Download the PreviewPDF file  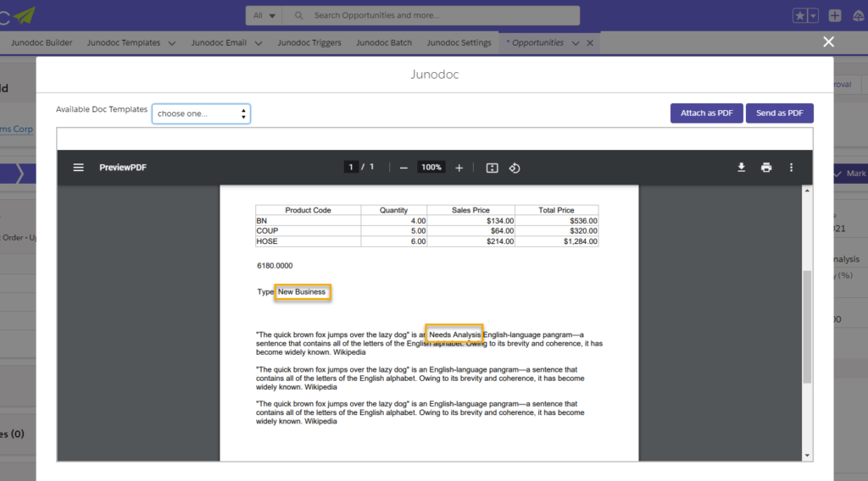tap(741, 168)
